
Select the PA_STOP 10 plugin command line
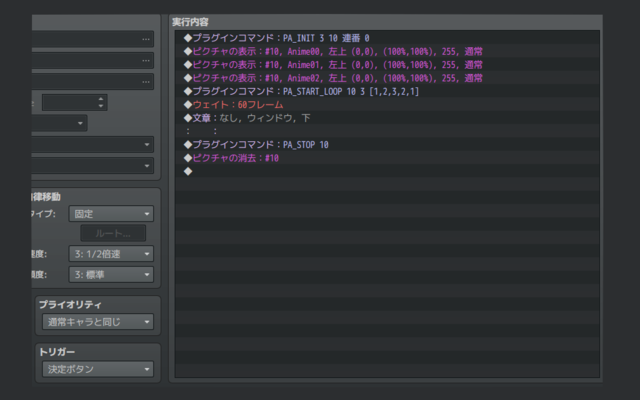387,145
